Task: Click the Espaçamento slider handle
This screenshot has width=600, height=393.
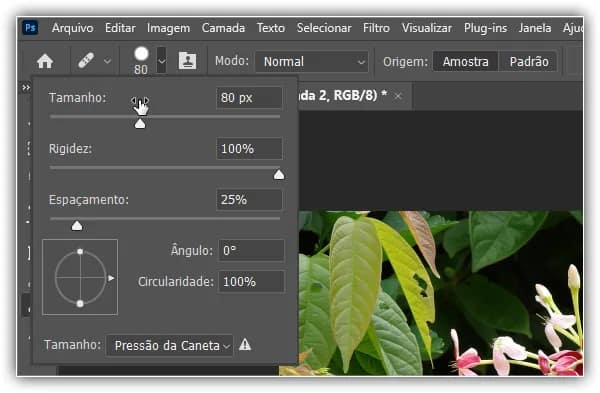Action: click(77, 226)
